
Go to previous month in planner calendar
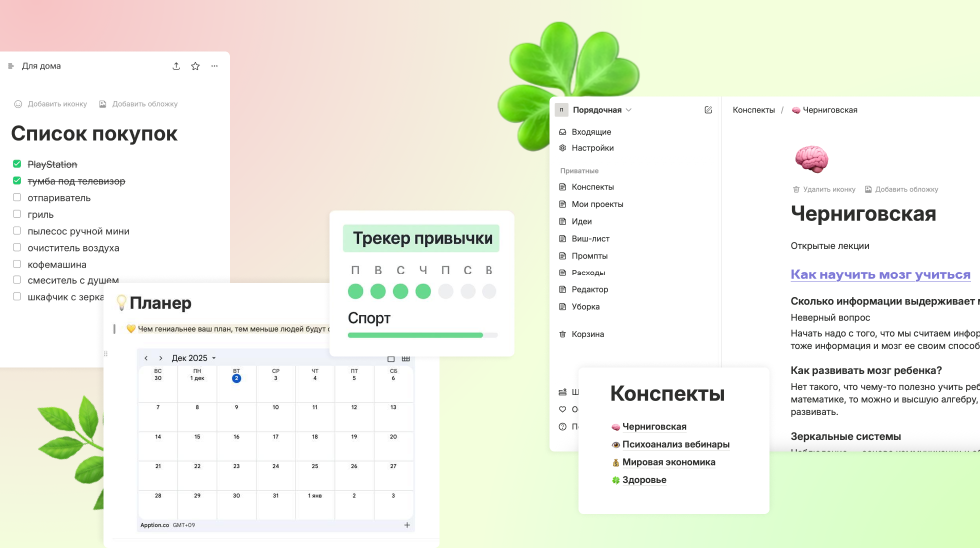point(146,358)
